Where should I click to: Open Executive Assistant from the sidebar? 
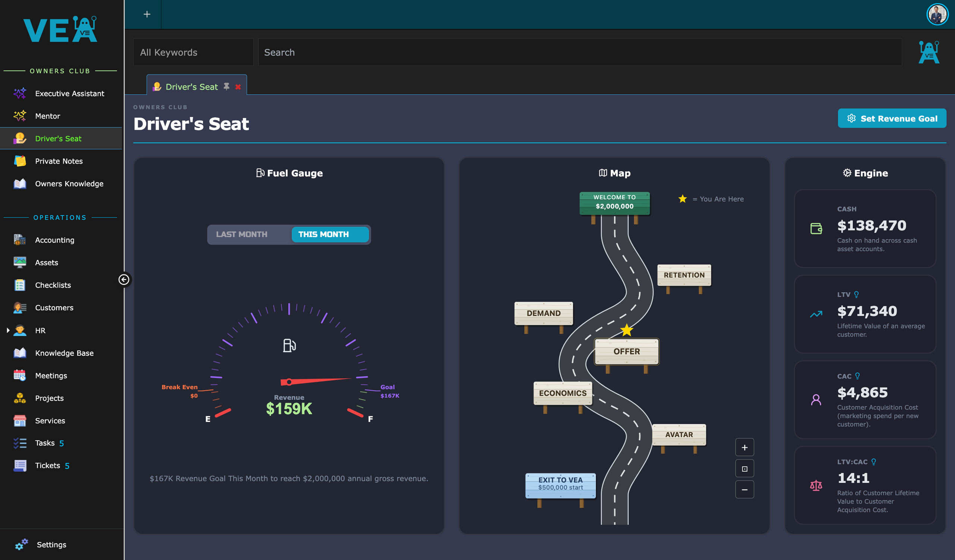61,94
